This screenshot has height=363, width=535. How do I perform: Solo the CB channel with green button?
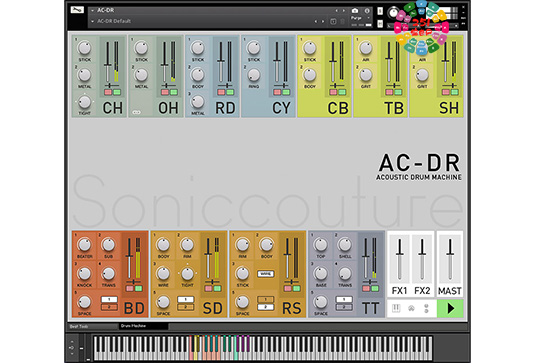coord(342,92)
